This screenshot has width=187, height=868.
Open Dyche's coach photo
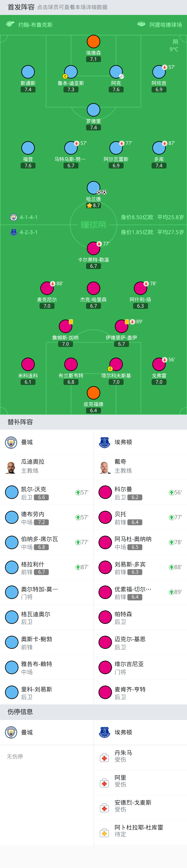105,467
